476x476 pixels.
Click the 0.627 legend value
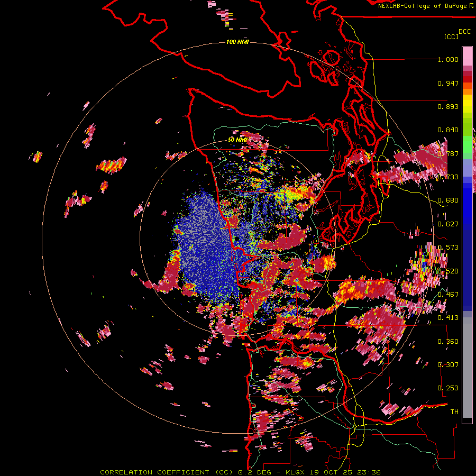448,224
